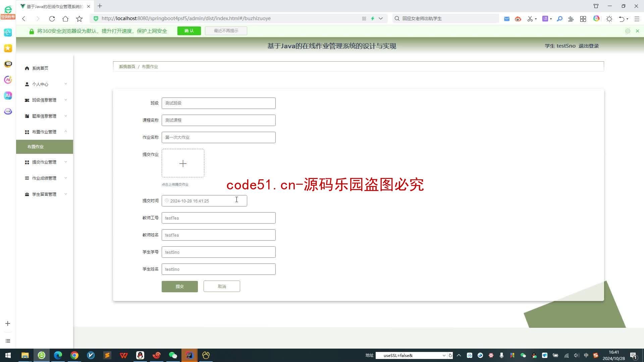Open the browser hamburger menu
644x362 pixels.
point(637,19)
